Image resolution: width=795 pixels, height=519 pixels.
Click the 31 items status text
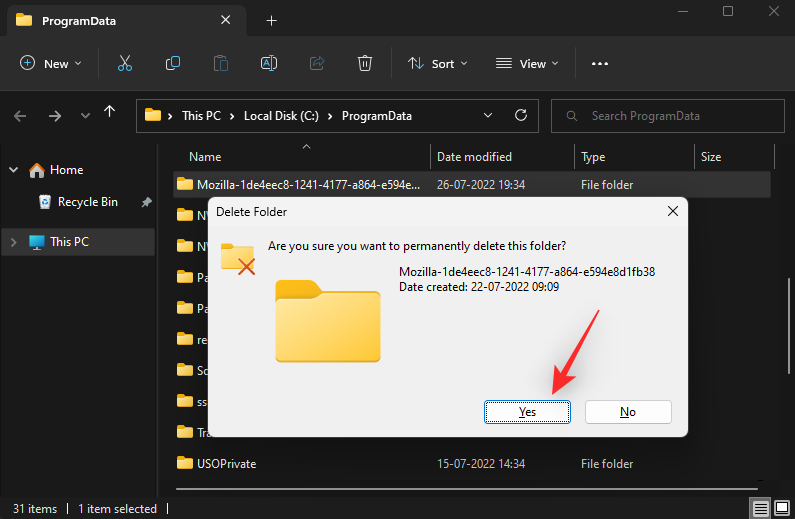[x=35, y=509]
